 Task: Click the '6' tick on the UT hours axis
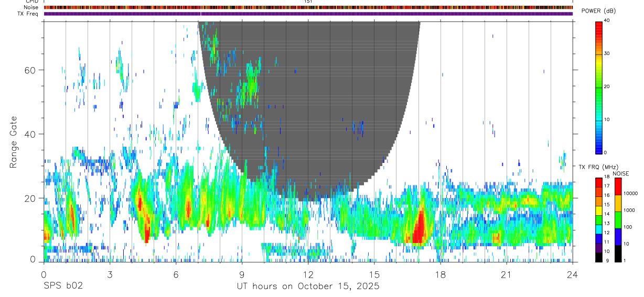[x=176, y=274]
